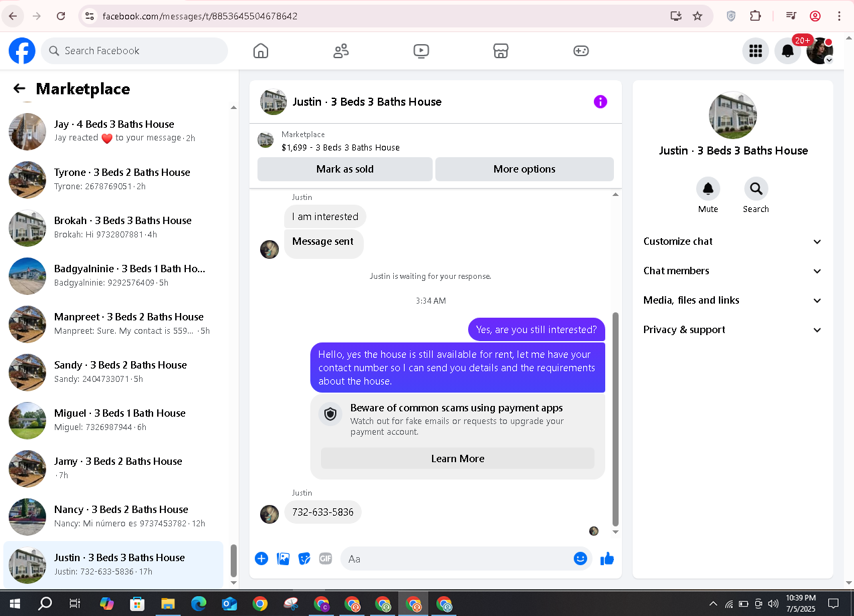854x616 pixels.
Task: Open the Facebook logo home link
Action: [x=22, y=51]
